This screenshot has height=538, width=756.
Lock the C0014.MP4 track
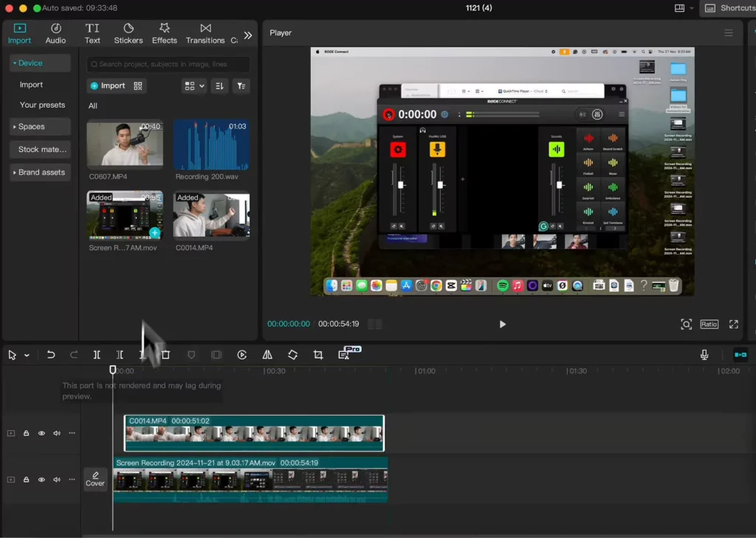point(26,433)
